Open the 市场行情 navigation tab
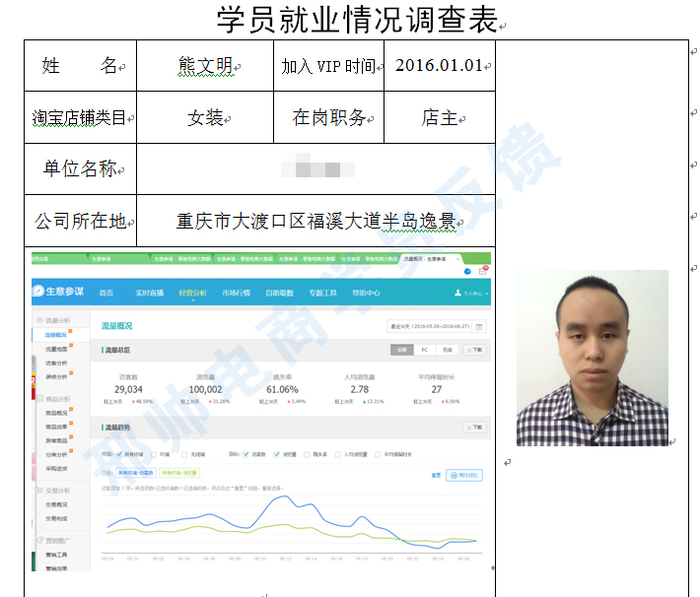This screenshot has height=597, width=700. tap(236, 293)
